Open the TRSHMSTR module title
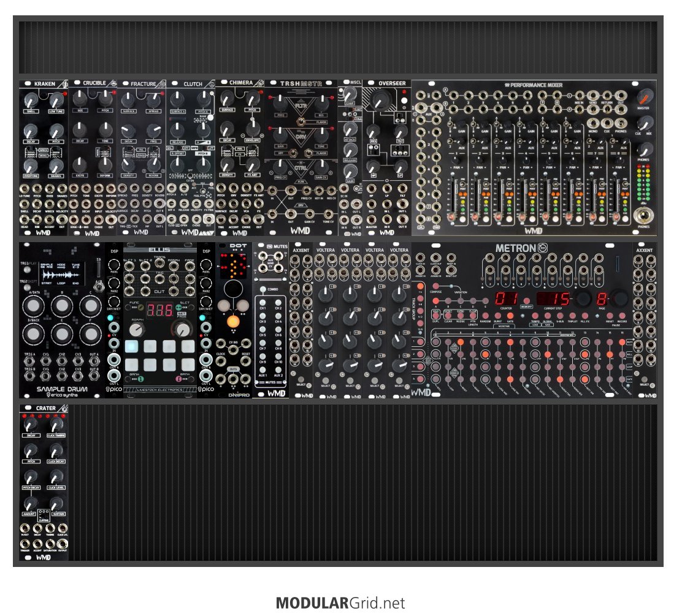682x616 pixels. [301, 83]
